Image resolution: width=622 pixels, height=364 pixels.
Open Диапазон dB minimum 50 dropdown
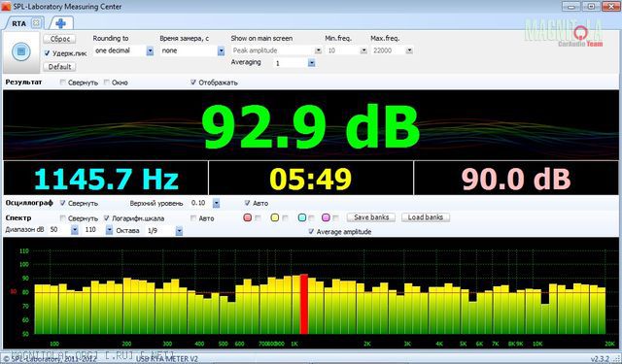(75, 230)
